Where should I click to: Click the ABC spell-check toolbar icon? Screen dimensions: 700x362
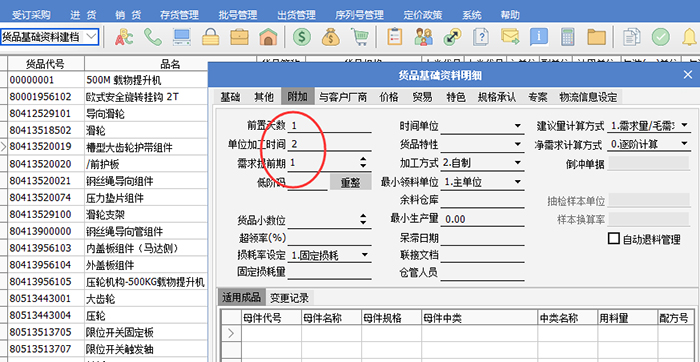point(124,37)
